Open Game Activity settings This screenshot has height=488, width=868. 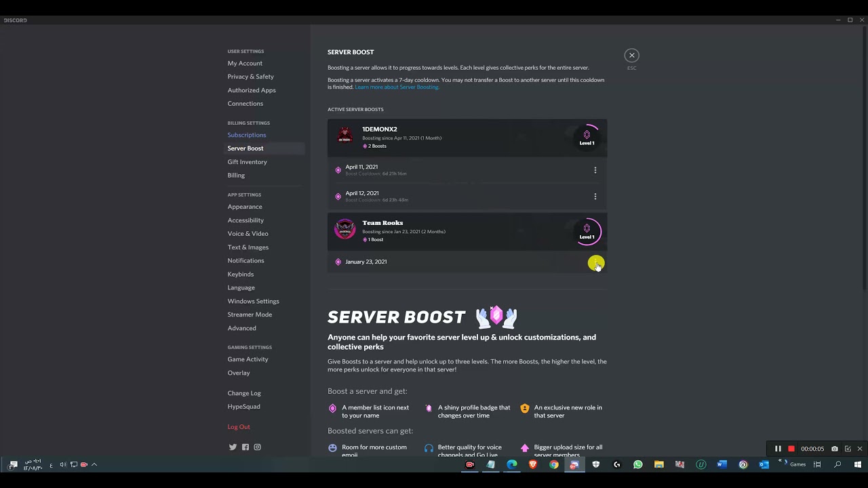click(x=248, y=359)
